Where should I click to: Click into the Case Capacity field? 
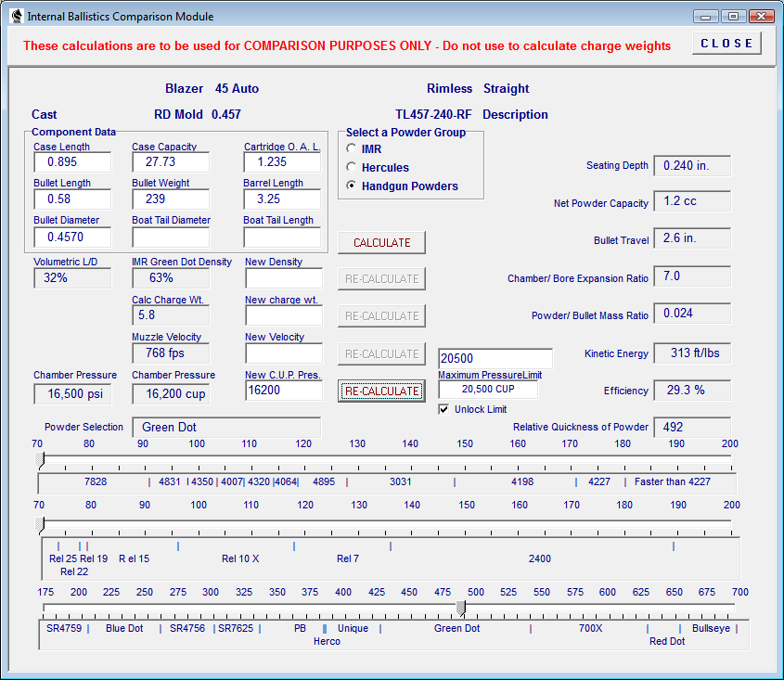tap(171, 162)
